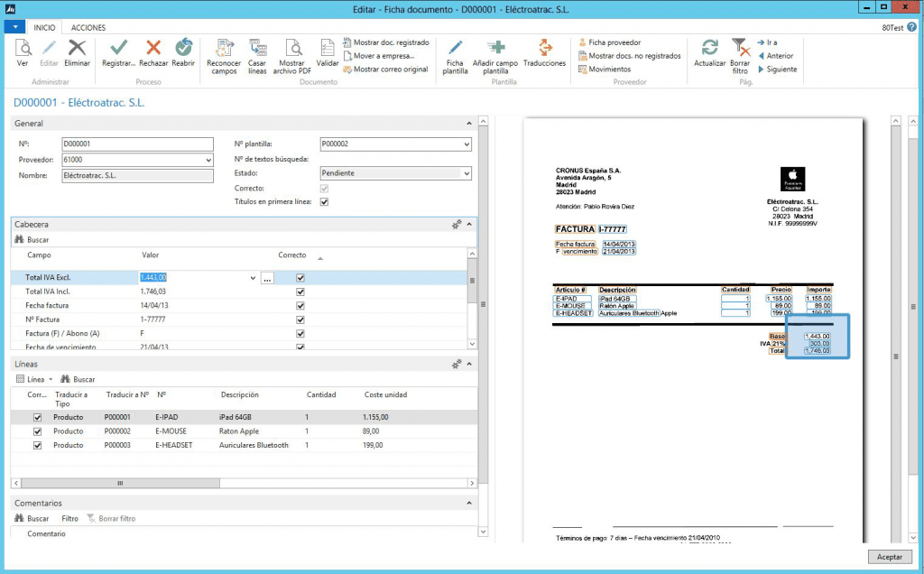Click the Actualizar refresh icon
This screenshot has width=924, height=574.
click(x=709, y=48)
